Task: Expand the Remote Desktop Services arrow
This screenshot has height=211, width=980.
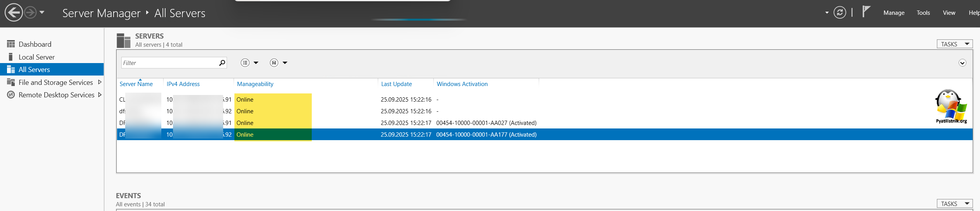Action: coord(100,95)
